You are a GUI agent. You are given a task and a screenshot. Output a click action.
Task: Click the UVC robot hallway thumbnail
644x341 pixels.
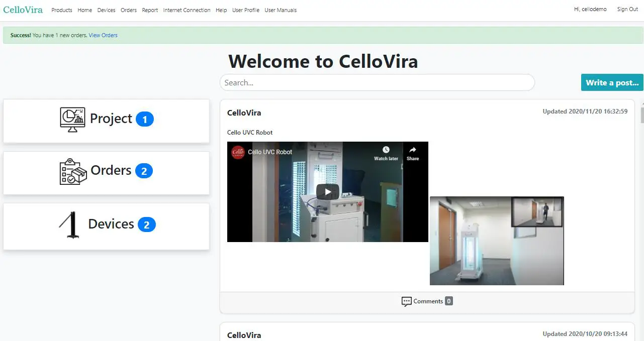497,241
